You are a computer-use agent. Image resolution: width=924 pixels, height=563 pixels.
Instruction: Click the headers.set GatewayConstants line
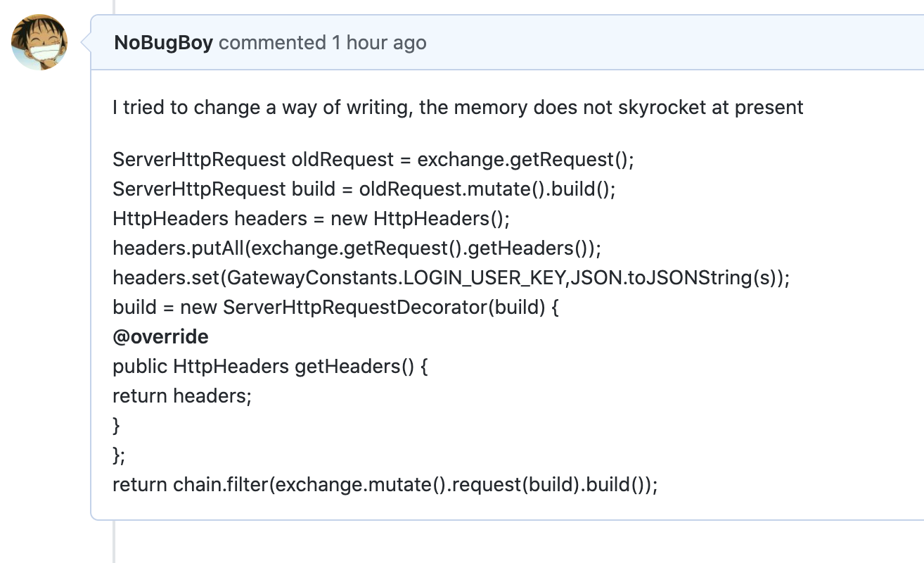point(451,278)
